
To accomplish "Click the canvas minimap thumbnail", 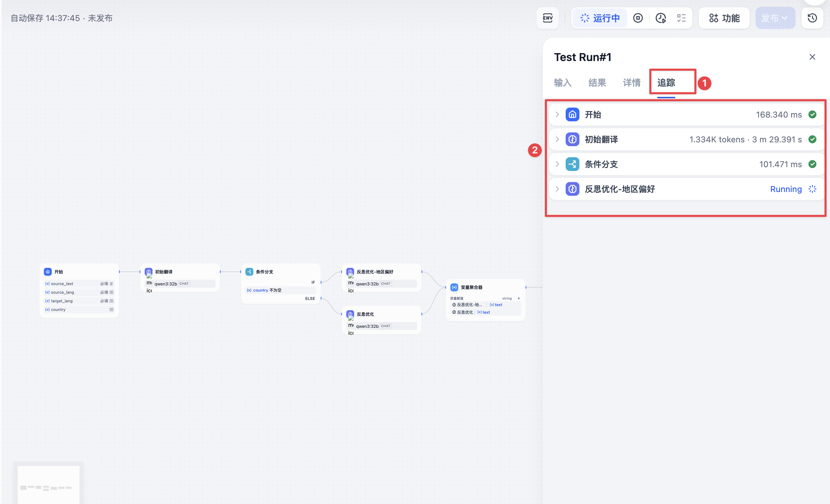I will click(48, 483).
